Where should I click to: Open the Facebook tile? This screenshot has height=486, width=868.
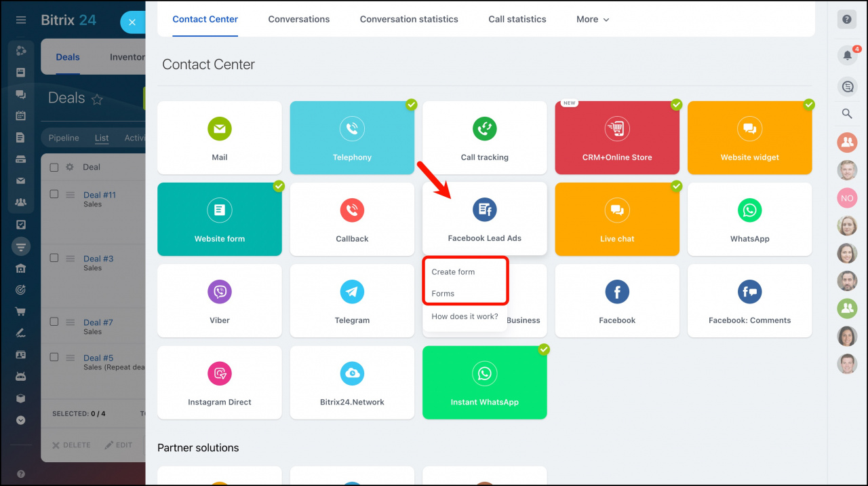coord(617,301)
